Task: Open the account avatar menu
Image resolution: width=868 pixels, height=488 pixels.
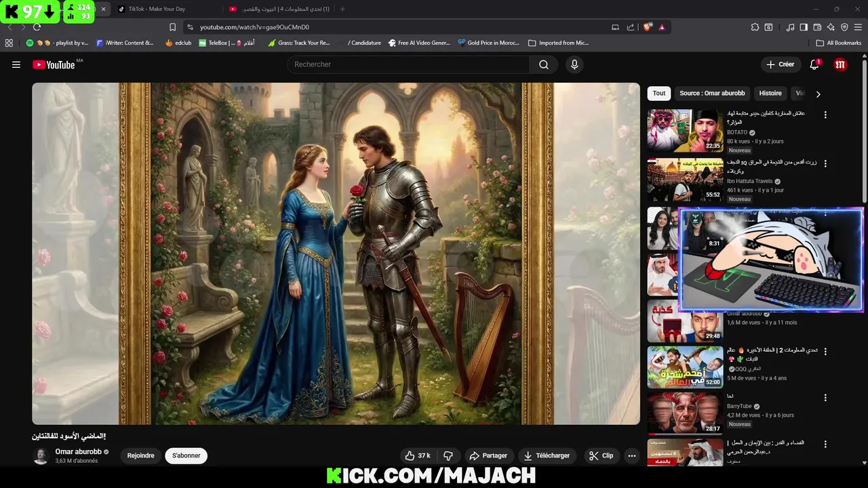Action: (840, 64)
